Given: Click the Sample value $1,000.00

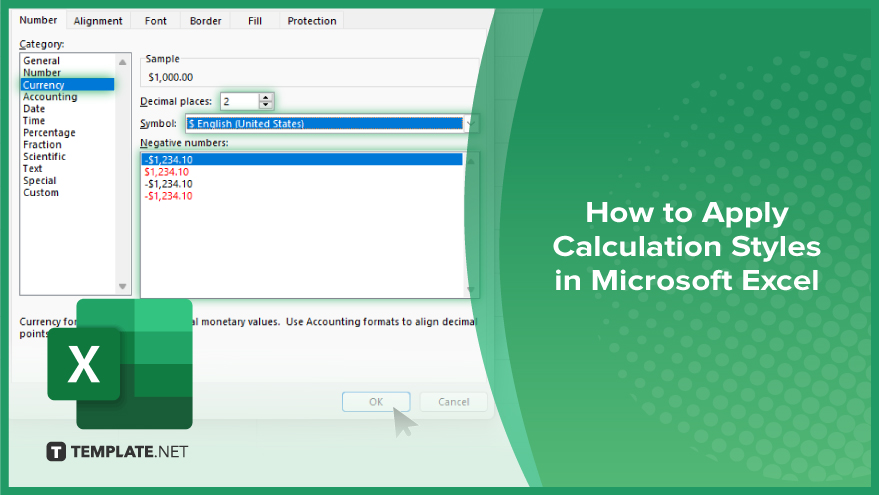Looking at the screenshot, I should (x=170, y=77).
